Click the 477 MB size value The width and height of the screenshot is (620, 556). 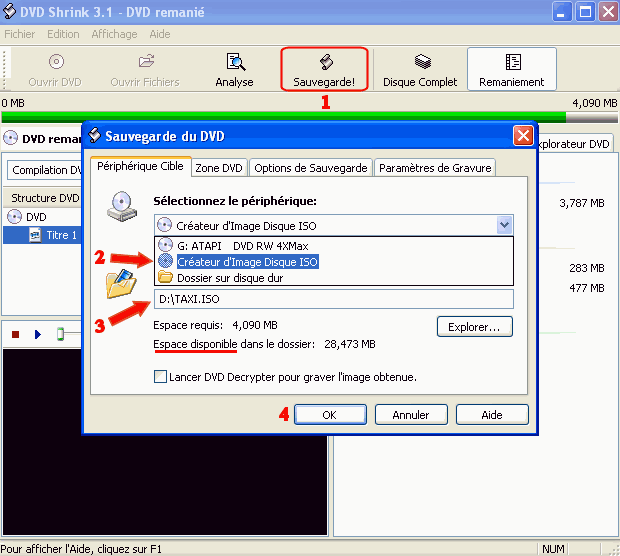coord(587,287)
